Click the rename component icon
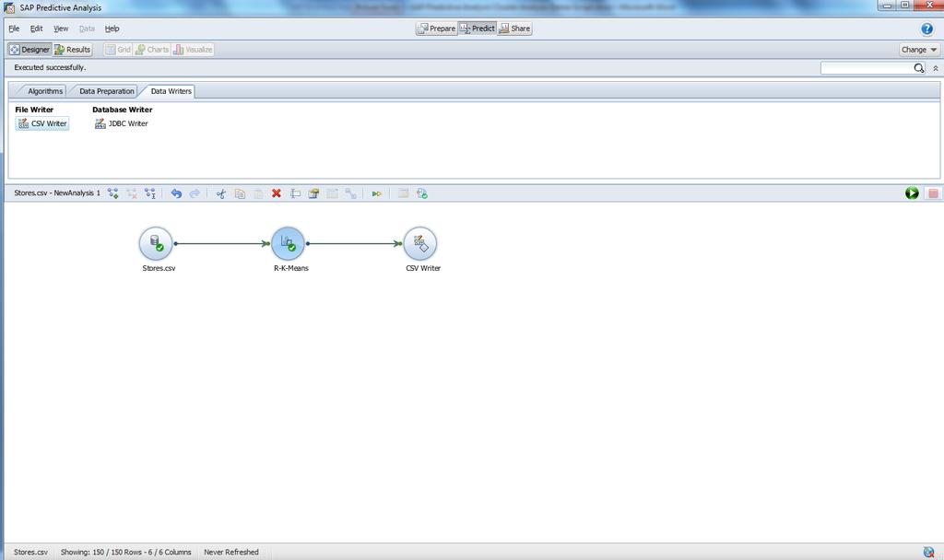This screenshot has height=560, width=944. (295, 193)
